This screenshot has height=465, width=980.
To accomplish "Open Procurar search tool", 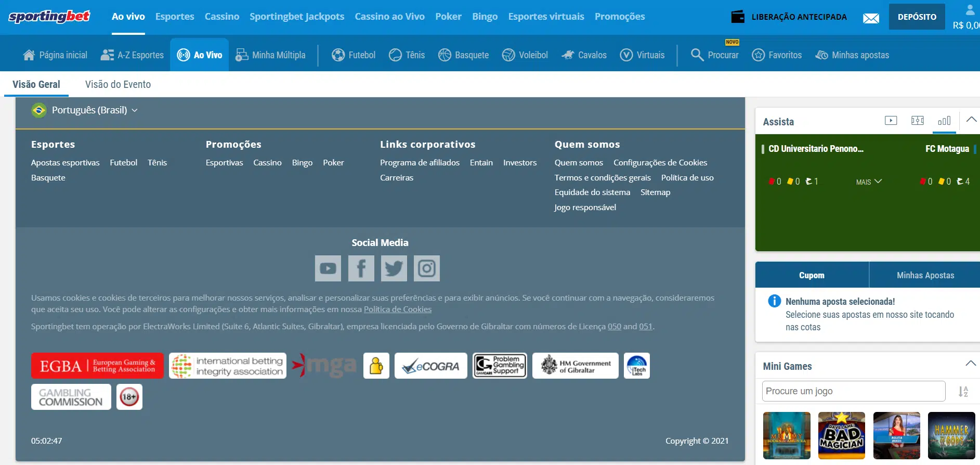I will pyautogui.click(x=714, y=55).
